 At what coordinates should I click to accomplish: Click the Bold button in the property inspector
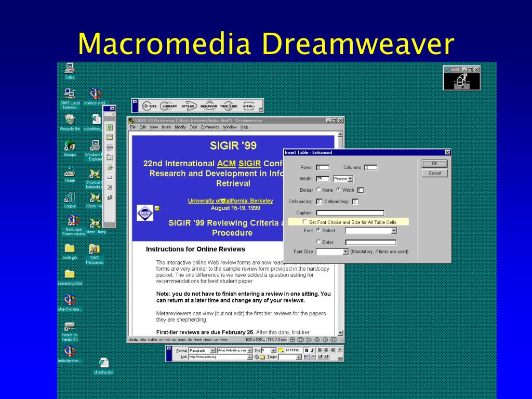(x=307, y=351)
